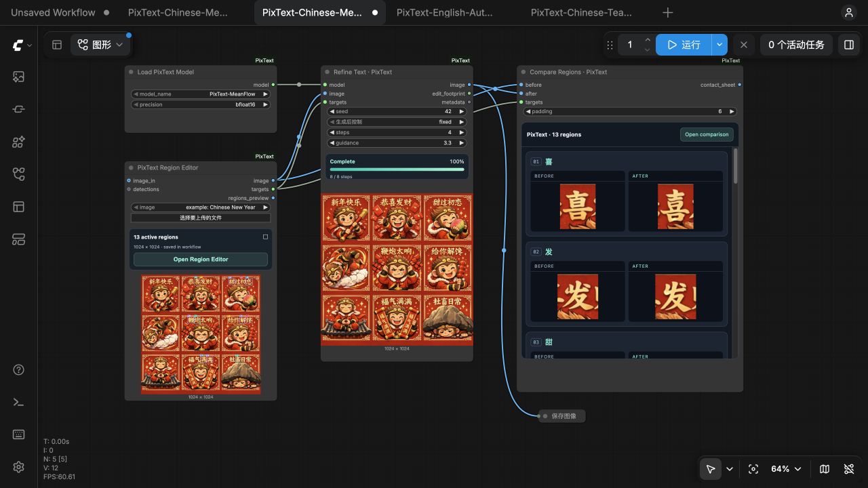Click the fit view focus icon
This screenshot has height=488, width=868.
click(753, 469)
